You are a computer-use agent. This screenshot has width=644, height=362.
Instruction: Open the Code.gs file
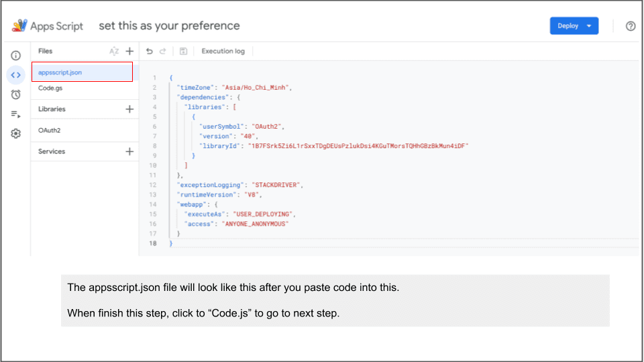(50, 88)
